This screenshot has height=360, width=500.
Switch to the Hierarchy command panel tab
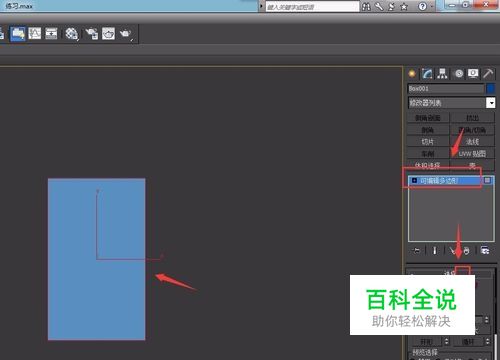pyautogui.click(x=442, y=73)
